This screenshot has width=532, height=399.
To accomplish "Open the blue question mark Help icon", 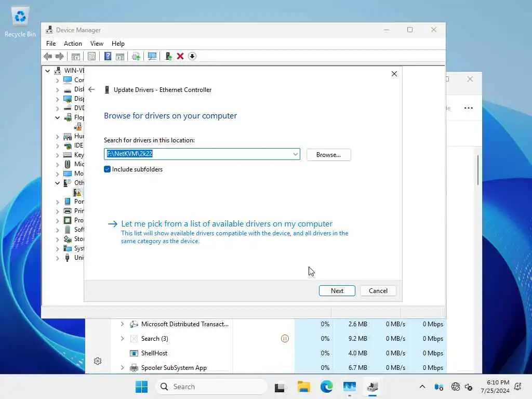I will pos(108,56).
